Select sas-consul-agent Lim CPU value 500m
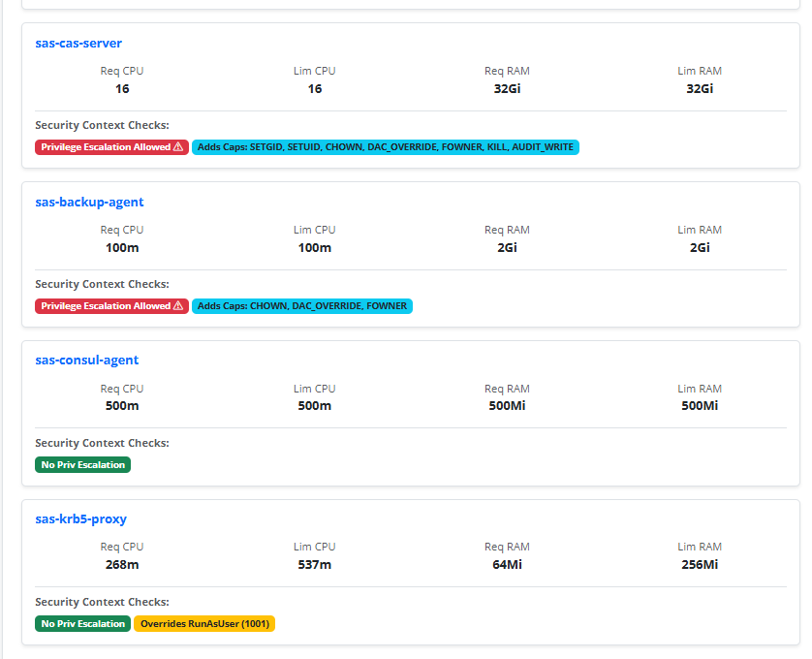Image resolution: width=812 pixels, height=659 pixels. click(x=315, y=406)
